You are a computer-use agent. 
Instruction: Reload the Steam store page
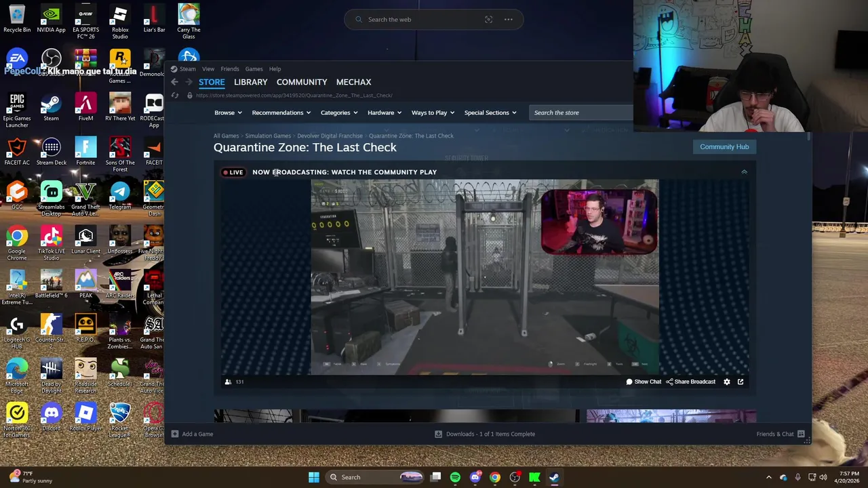click(x=175, y=96)
